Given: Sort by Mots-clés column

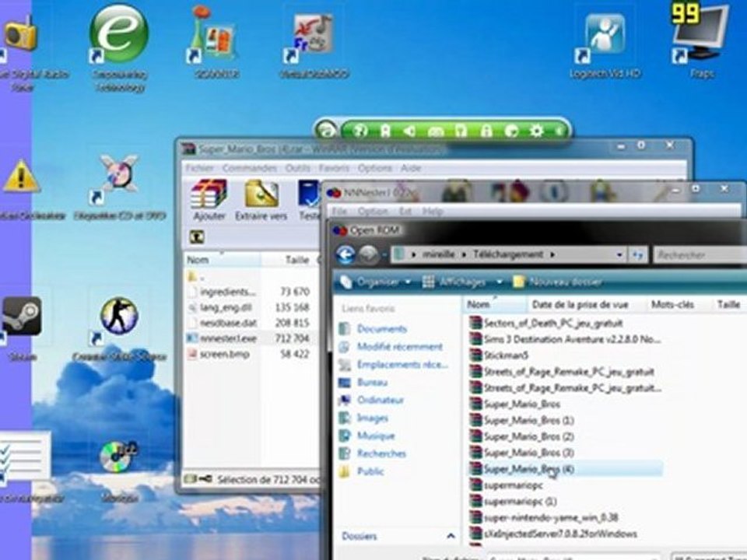Looking at the screenshot, I should (x=672, y=305).
